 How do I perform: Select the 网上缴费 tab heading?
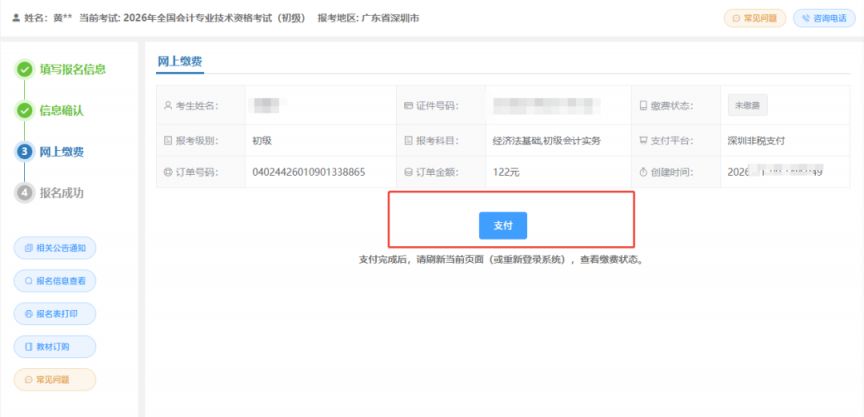180,62
